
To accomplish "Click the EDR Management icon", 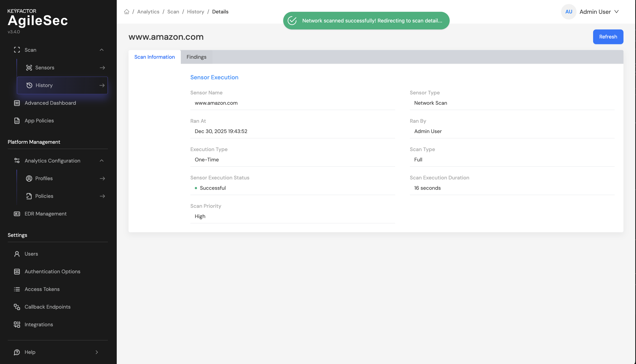I will point(17,214).
